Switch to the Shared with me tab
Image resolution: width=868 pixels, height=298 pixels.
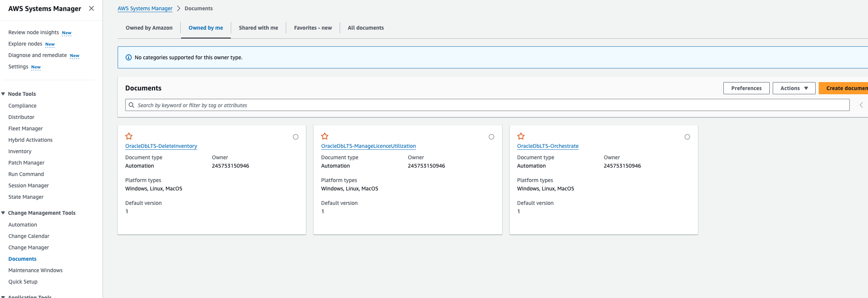coord(258,28)
